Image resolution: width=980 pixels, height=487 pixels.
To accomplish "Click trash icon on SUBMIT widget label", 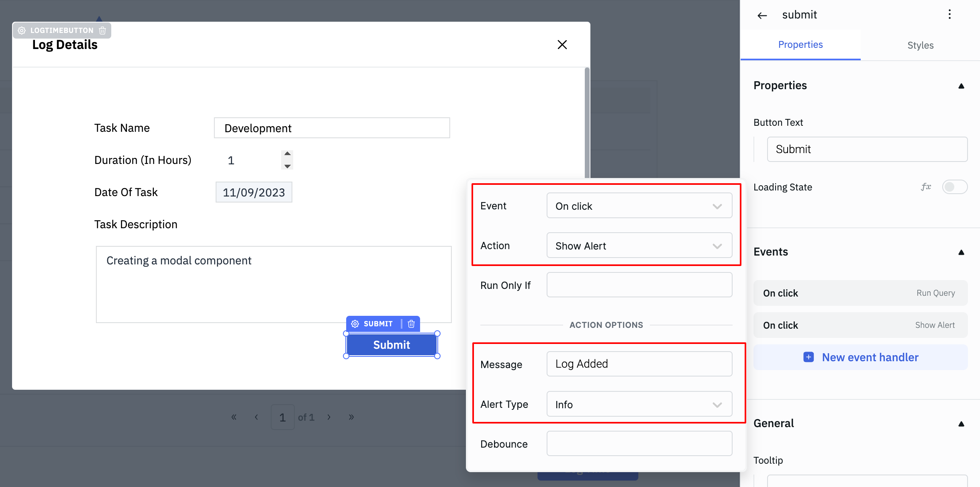I will (411, 324).
